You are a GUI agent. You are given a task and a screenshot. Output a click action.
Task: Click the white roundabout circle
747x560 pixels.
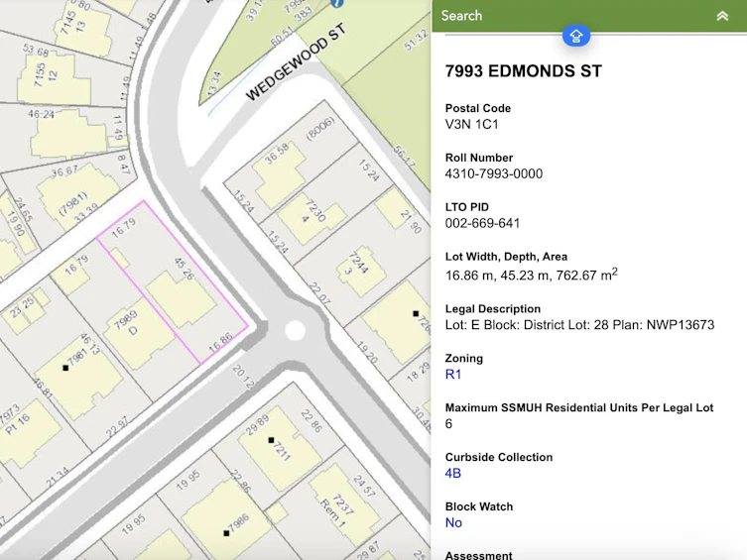click(x=295, y=330)
